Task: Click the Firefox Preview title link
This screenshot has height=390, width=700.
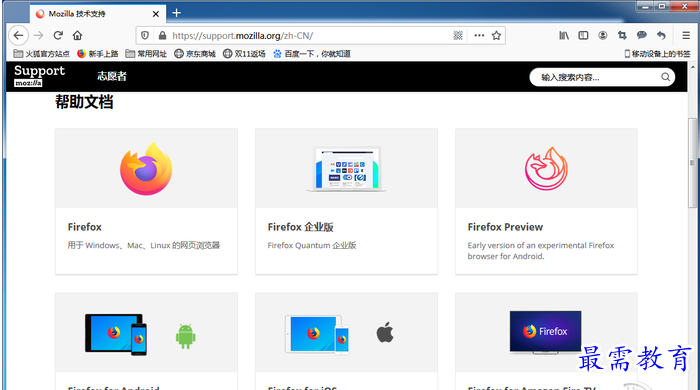Action: [x=505, y=227]
